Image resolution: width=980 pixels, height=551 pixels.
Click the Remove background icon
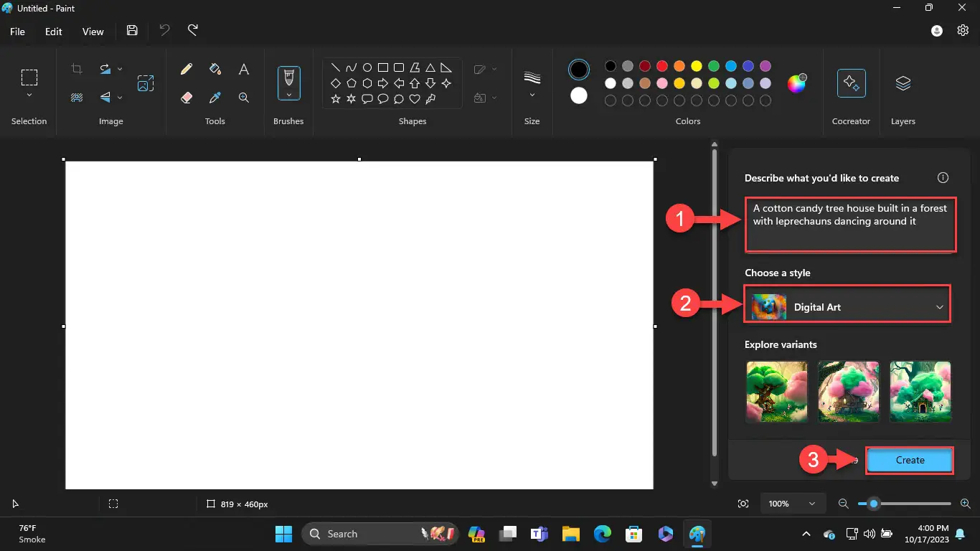(77, 97)
